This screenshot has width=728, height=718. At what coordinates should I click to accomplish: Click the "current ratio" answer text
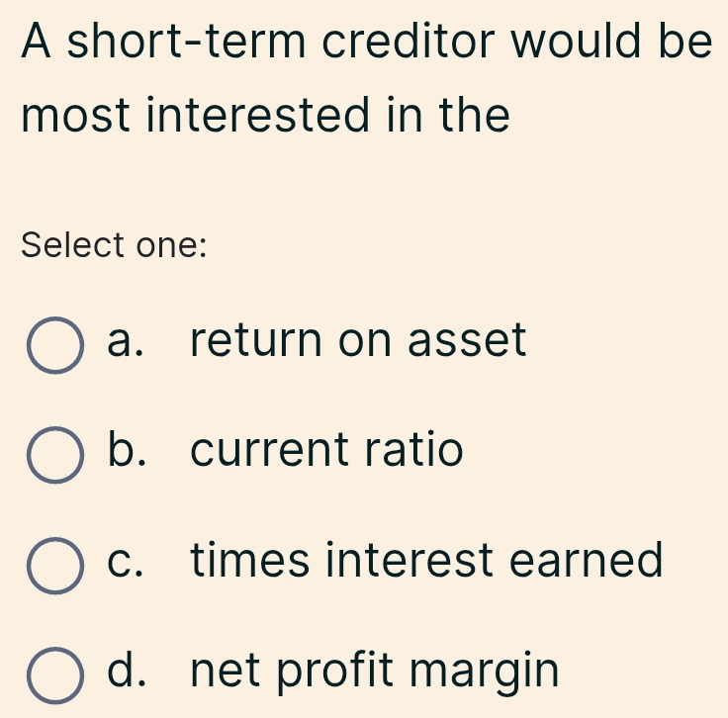tap(326, 452)
